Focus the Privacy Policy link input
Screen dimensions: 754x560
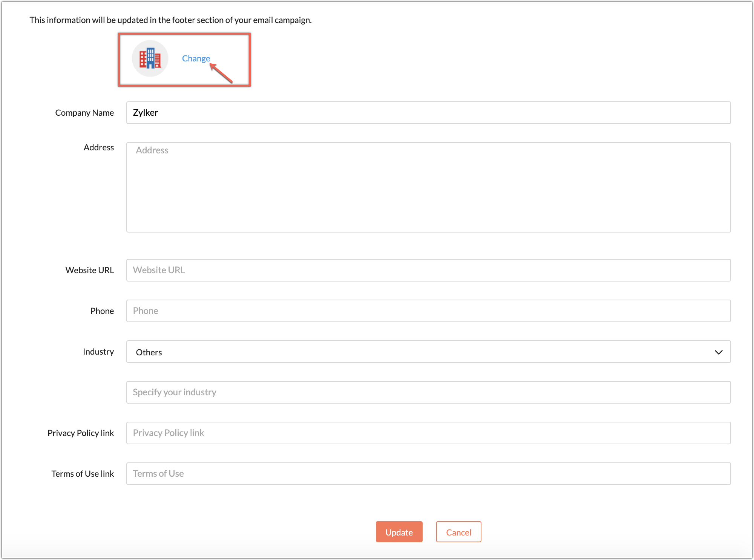(428, 433)
